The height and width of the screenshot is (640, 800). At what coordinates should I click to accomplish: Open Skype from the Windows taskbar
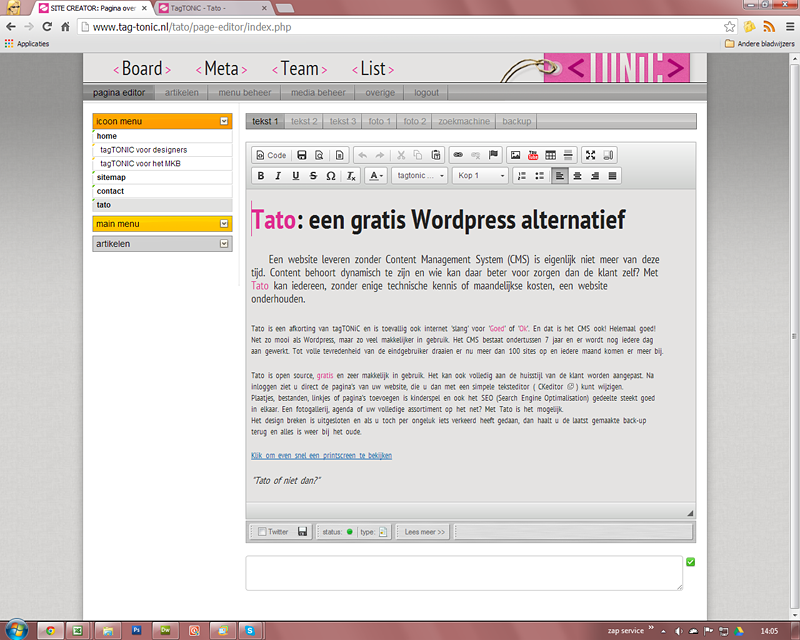pos(249,630)
